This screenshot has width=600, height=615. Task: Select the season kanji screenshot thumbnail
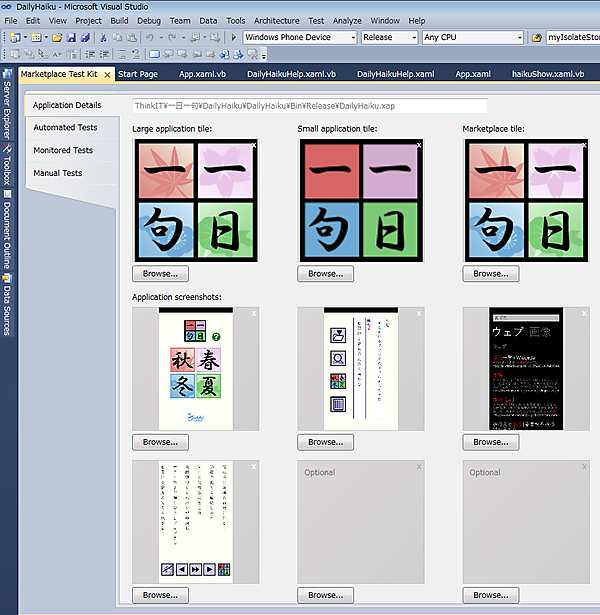point(195,369)
